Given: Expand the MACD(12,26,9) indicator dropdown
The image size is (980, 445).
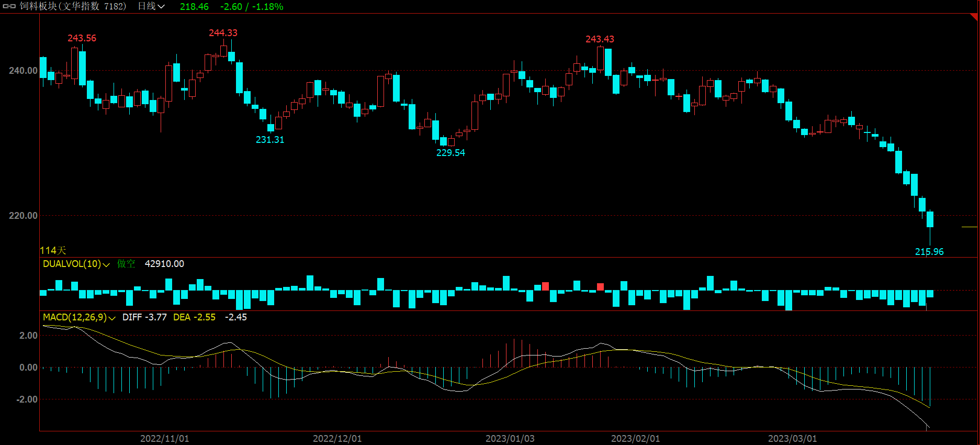Looking at the screenshot, I should [x=111, y=318].
